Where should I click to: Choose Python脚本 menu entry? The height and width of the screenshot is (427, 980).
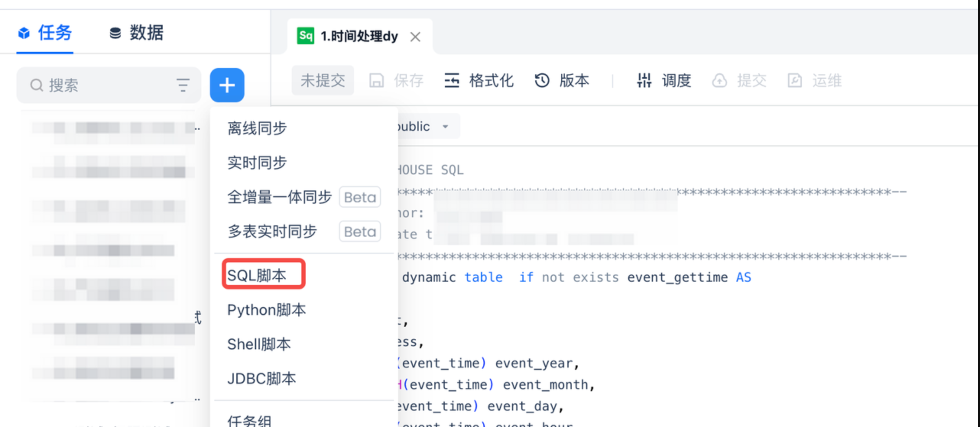point(266,310)
